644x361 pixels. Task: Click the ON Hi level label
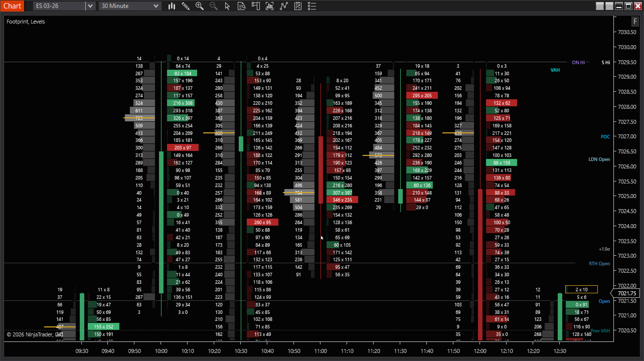578,62
